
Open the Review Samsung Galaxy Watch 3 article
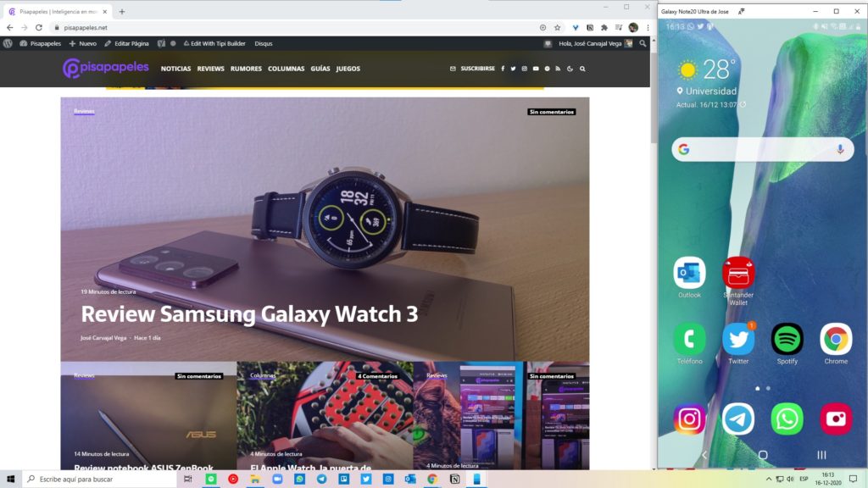tap(249, 314)
